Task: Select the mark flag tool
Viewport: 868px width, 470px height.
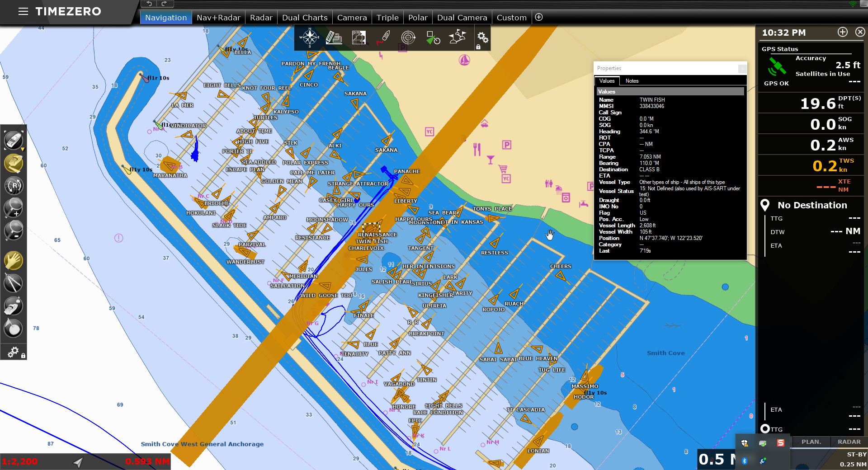Action: point(14,328)
